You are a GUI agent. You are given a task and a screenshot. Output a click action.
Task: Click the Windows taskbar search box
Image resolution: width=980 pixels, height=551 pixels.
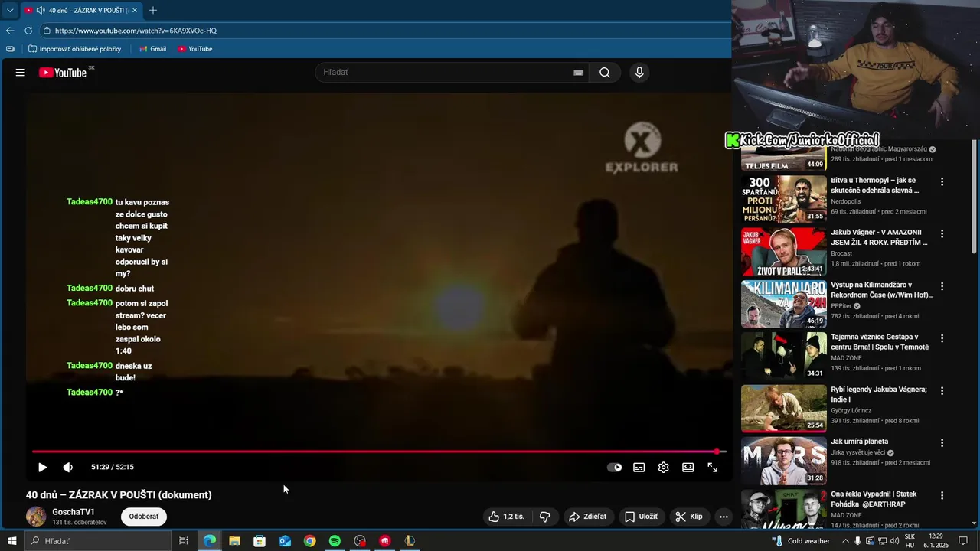(98, 541)
